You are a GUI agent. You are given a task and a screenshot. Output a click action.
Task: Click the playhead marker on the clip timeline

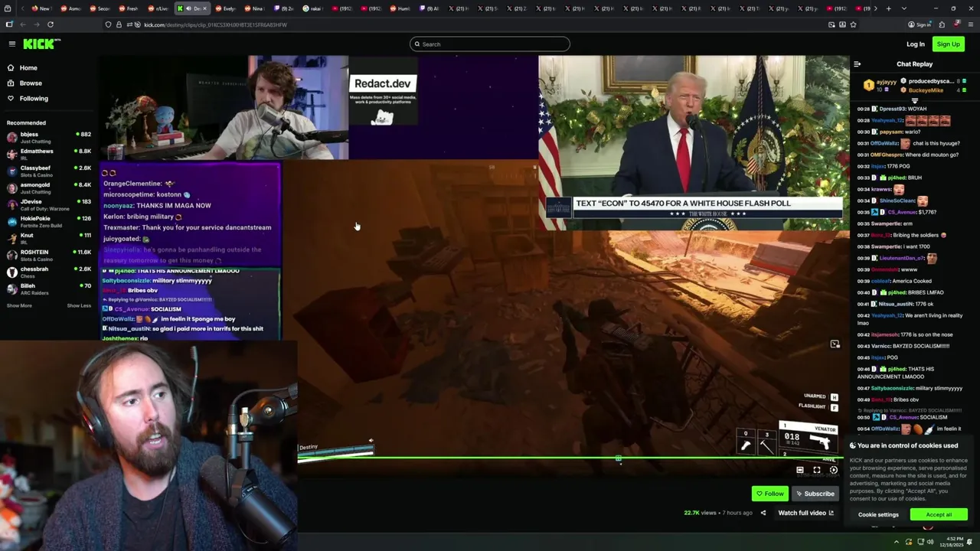tap(619, 458)
